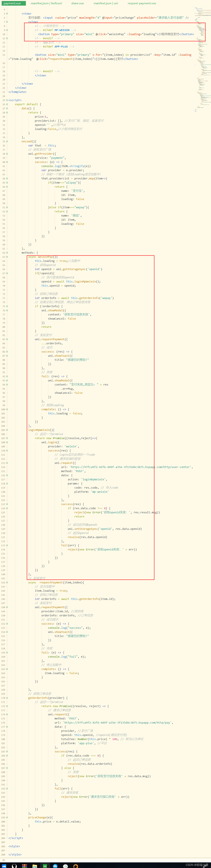Fold the requestPayment method at line 142
Viewport: 211px width, 868px height.
point(7,582)
